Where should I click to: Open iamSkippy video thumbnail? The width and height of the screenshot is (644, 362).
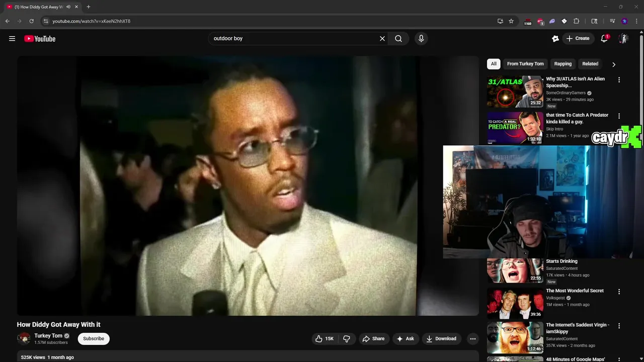pyautogui.click(x=515, y=337)
